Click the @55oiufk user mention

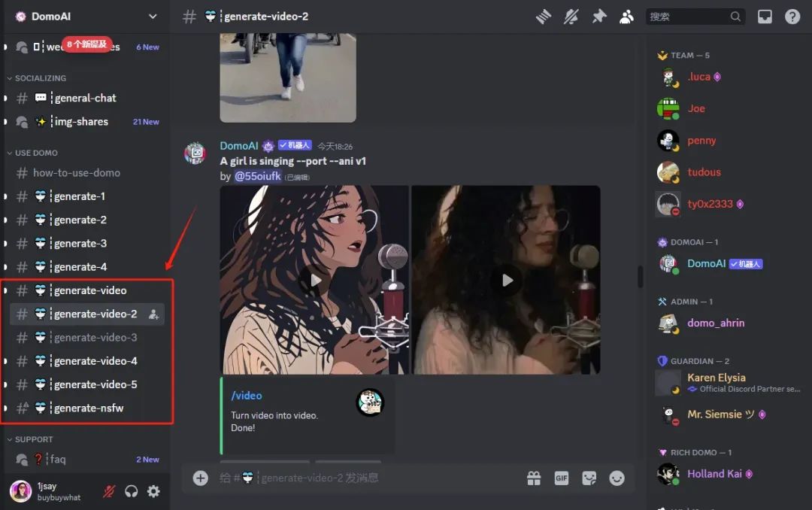[257, 176]
